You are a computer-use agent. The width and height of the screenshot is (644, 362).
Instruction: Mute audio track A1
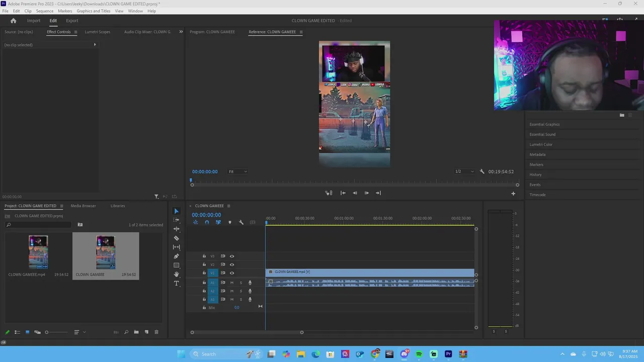coord(232,283)
